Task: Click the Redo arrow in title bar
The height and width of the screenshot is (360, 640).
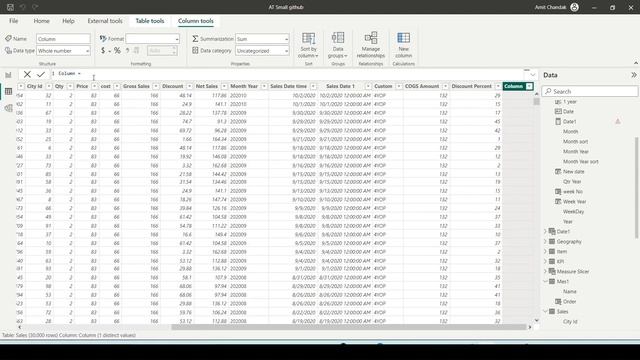Action: 35,7
